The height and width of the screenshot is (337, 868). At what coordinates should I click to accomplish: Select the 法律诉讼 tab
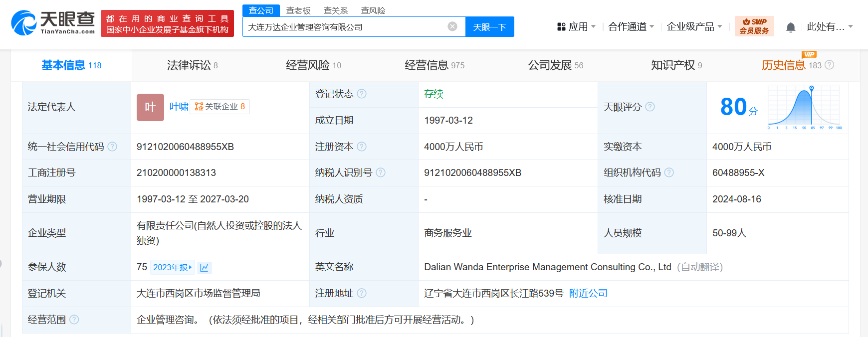click(x=192, y=65)
